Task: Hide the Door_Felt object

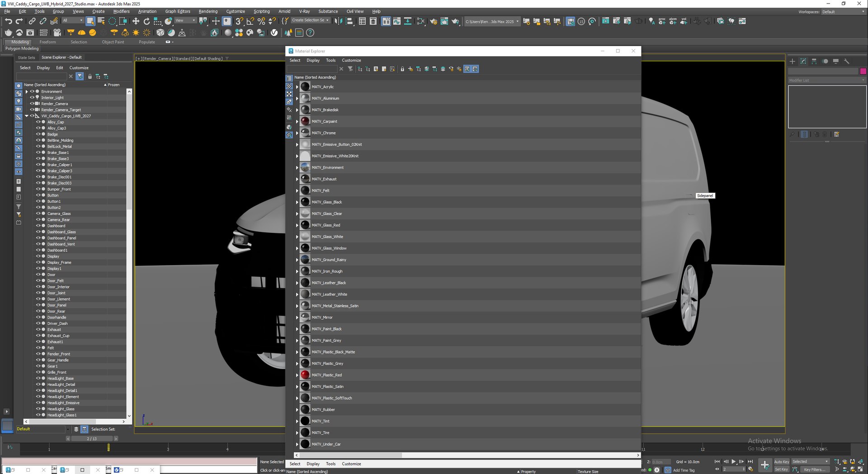Action: [x=38, y=281]
